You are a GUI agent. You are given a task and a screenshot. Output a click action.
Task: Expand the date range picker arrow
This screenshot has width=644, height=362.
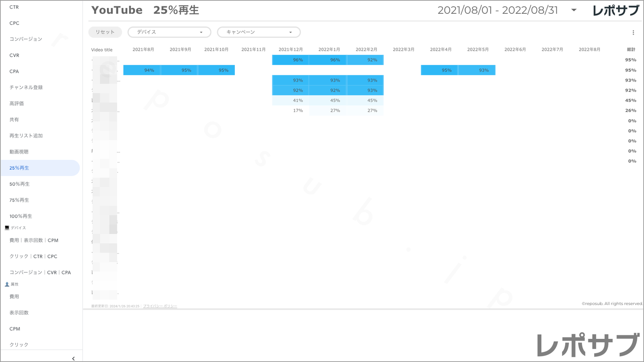[x=574, y=10]
